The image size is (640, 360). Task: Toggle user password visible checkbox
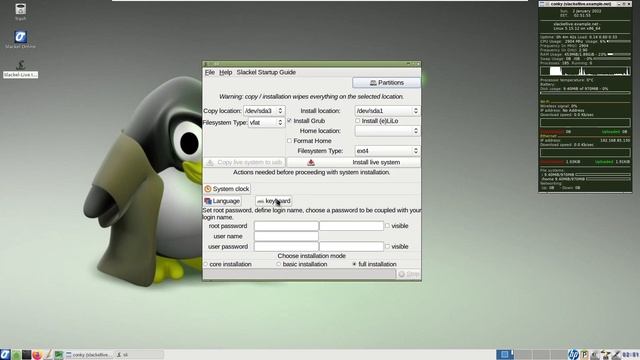pos(387,247)
